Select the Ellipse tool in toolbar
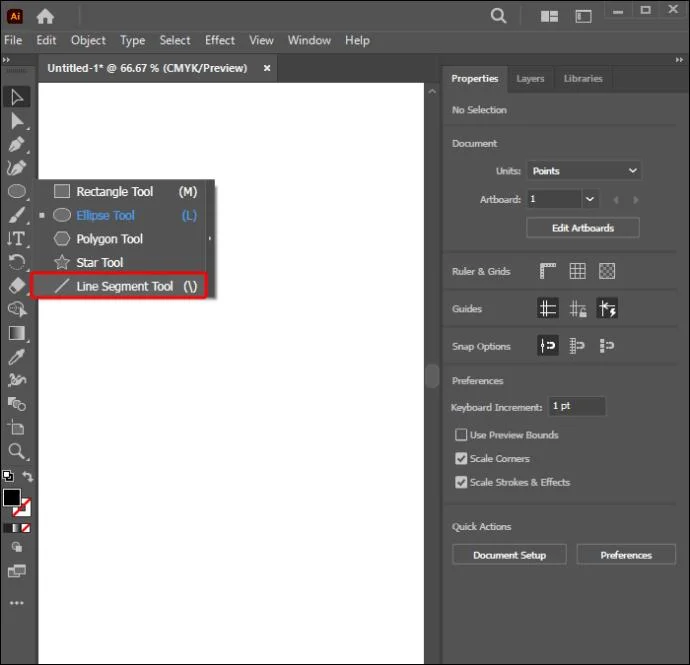 (17, 191)
